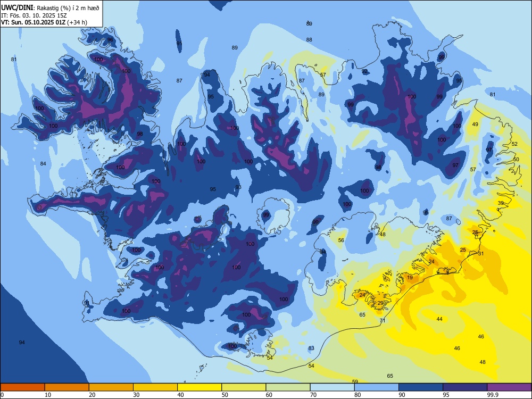Click the humidity value 31 on the map

pos(481,253)
